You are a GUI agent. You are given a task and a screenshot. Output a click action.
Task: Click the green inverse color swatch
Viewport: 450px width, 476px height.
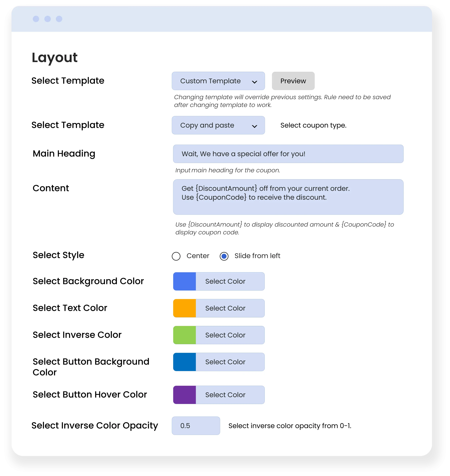click(x=184, y=335)
